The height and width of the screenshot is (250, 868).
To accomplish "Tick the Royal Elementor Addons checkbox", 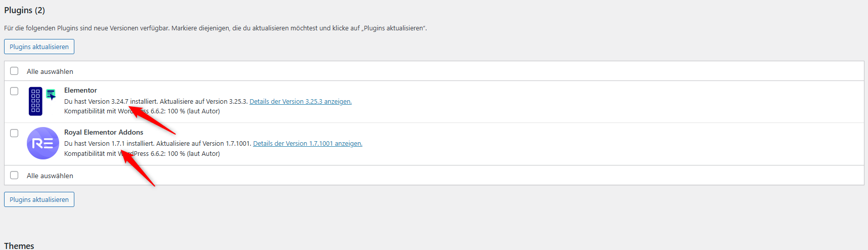I will point(14,133).
